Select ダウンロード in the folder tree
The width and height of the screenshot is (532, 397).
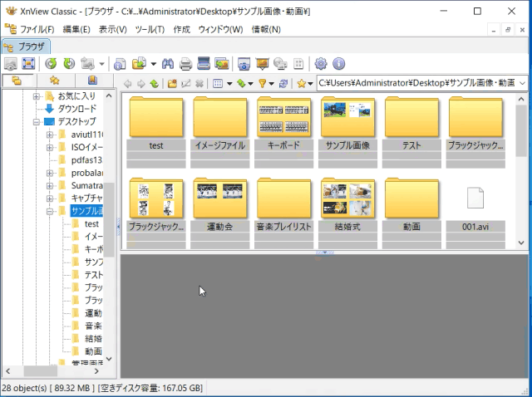point(77,109)
